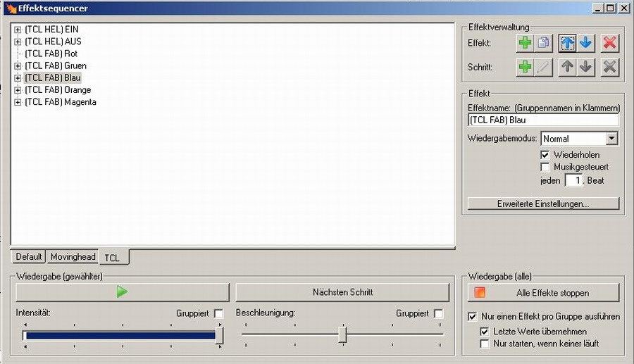Click the Effektsequencer title bar icon
Screen dimensions: 634x364
click(x=9, y=8)
